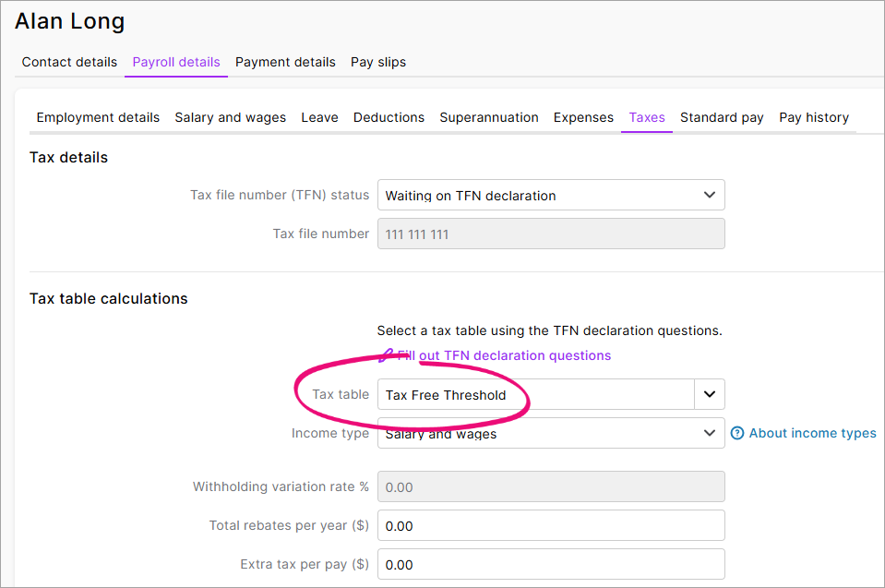Open the Tax table dropdown
The width and height of the screenshot is (885, 588).
tap(709, 394)
